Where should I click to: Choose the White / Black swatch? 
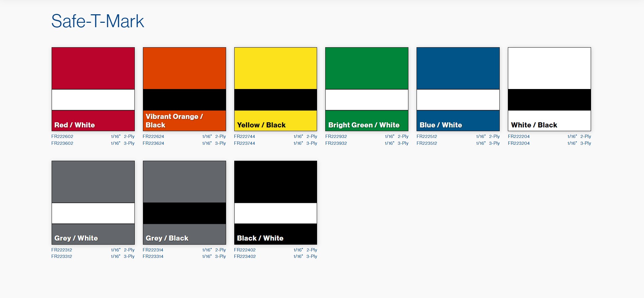pyautogui.click(x=549, y=89)
